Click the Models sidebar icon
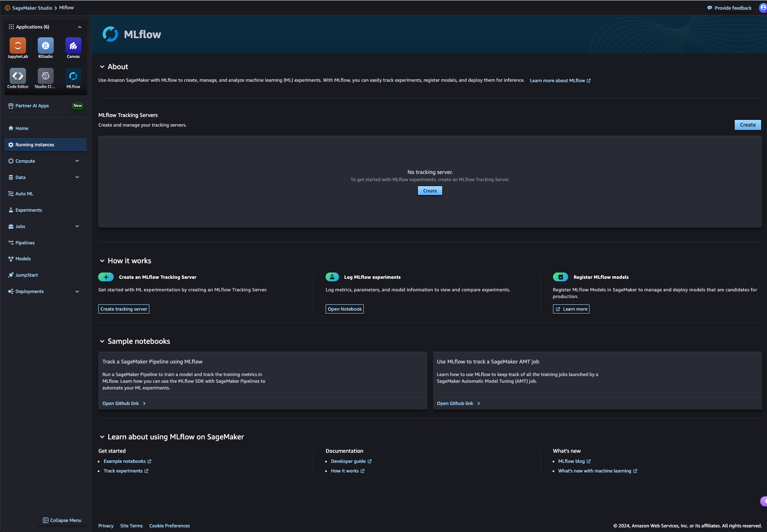Screen dimensions: 767x532 click(11, 259)
